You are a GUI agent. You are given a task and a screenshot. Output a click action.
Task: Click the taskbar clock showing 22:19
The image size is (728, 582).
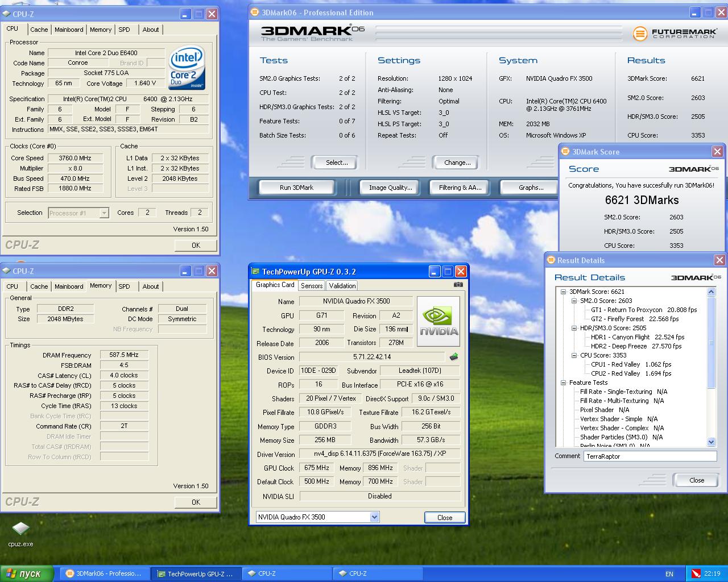point(712,574)
